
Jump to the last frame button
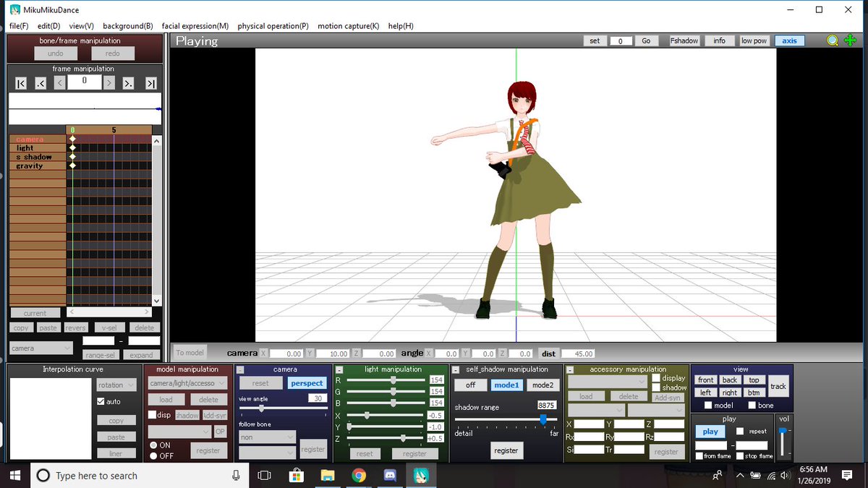(150, 83)
